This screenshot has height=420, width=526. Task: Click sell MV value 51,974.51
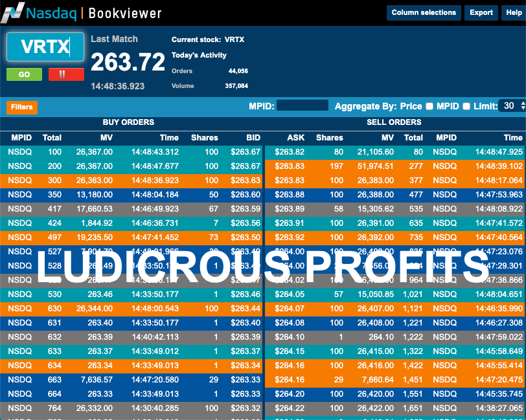pos(375,166)
